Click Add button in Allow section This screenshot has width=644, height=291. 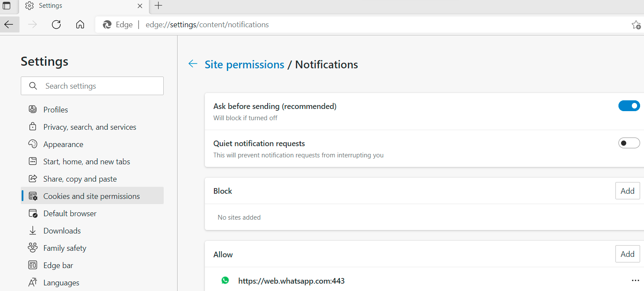click(x=627, y=254)
